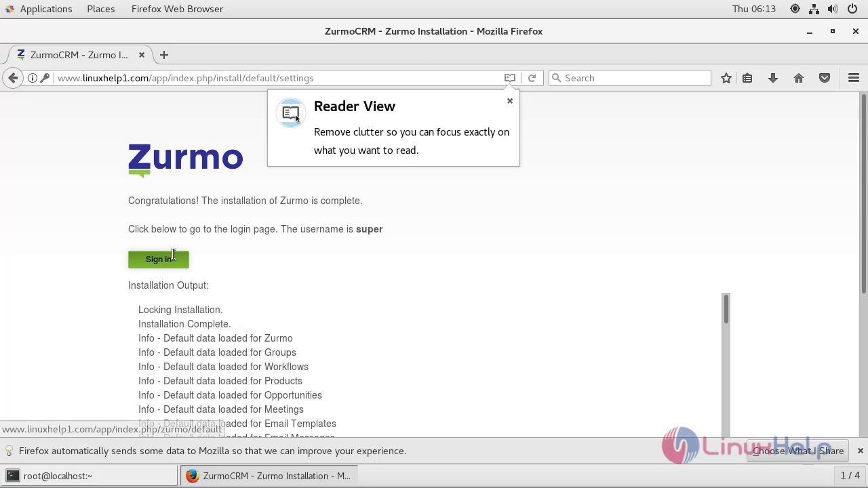
Task: Click the Reader View popup heading
Action: [x=355, y=106]
